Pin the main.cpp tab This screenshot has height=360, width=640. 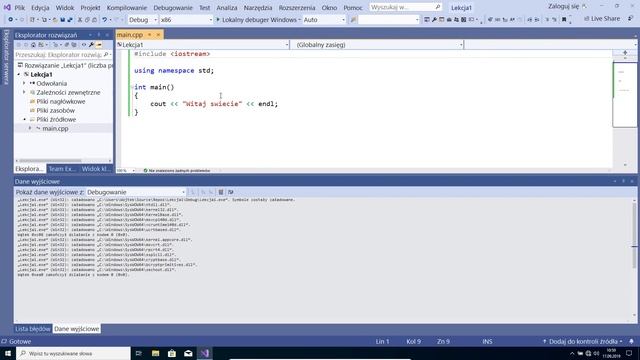pos(149,35)
